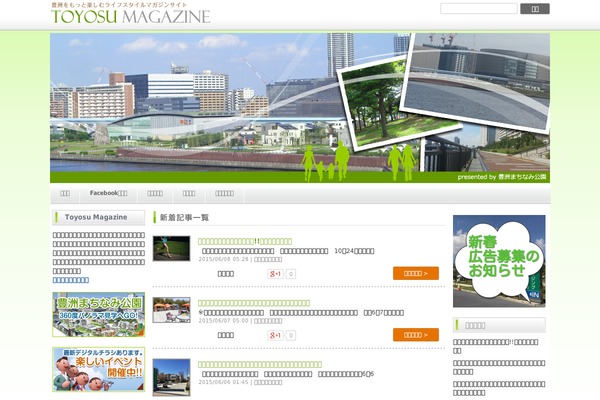This screenshot has height=400, width=600.
Task: Focus the search text field in header
Action: 479,9
